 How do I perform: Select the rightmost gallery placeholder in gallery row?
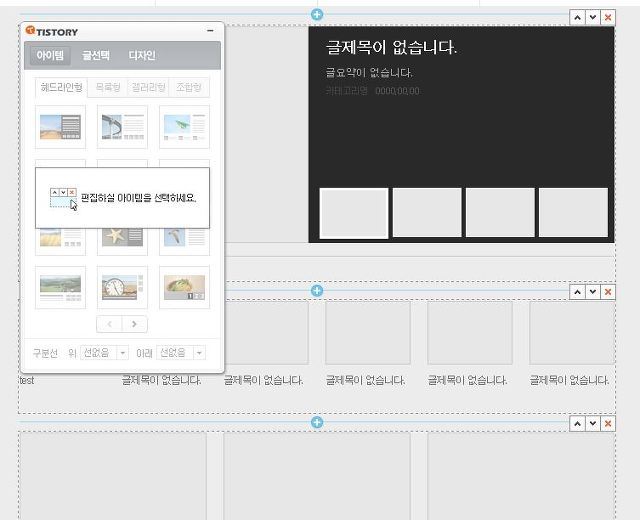(x=572, y=333)
